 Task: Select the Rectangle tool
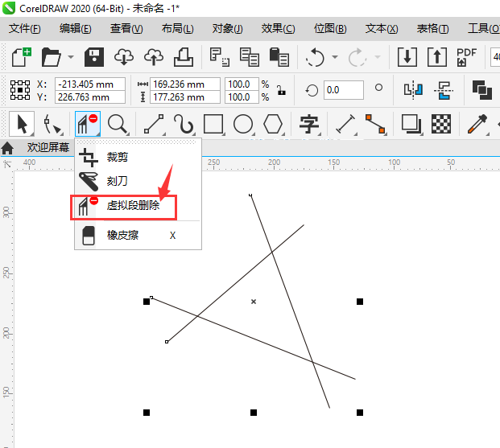click(x=213, y=125)
